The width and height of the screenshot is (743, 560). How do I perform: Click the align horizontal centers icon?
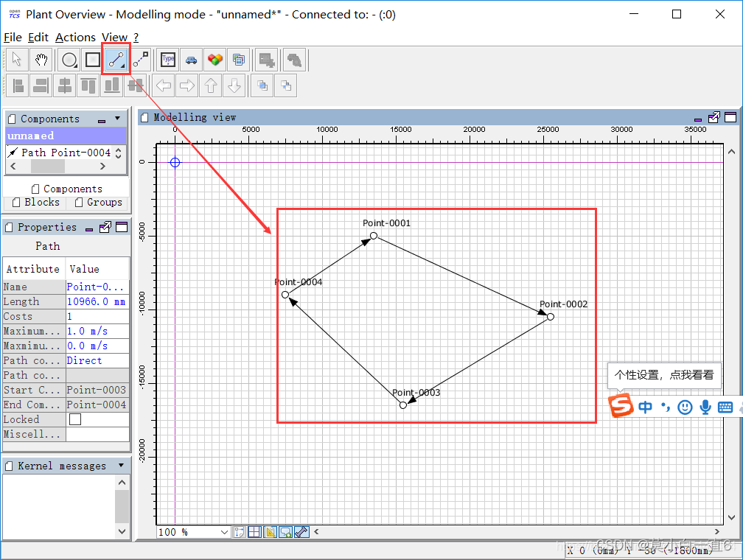pos(64,85)
